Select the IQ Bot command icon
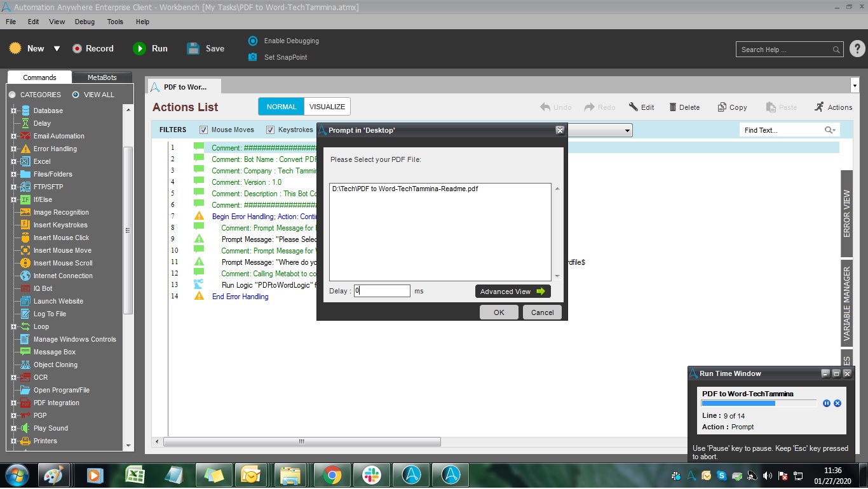The image size is (868, 489). [x=25, y=288]
